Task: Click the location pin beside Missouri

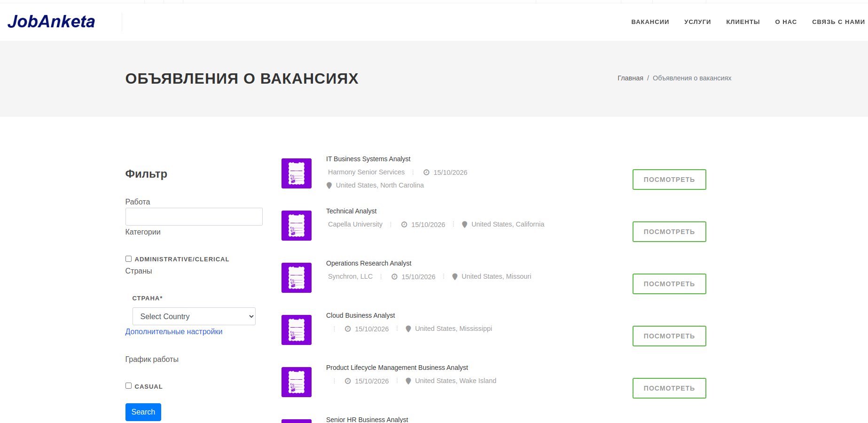Action: [454, 276]
